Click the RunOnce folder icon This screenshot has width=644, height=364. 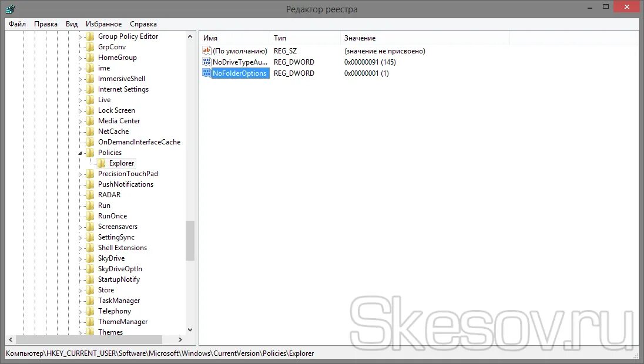[x=90, y=216]
